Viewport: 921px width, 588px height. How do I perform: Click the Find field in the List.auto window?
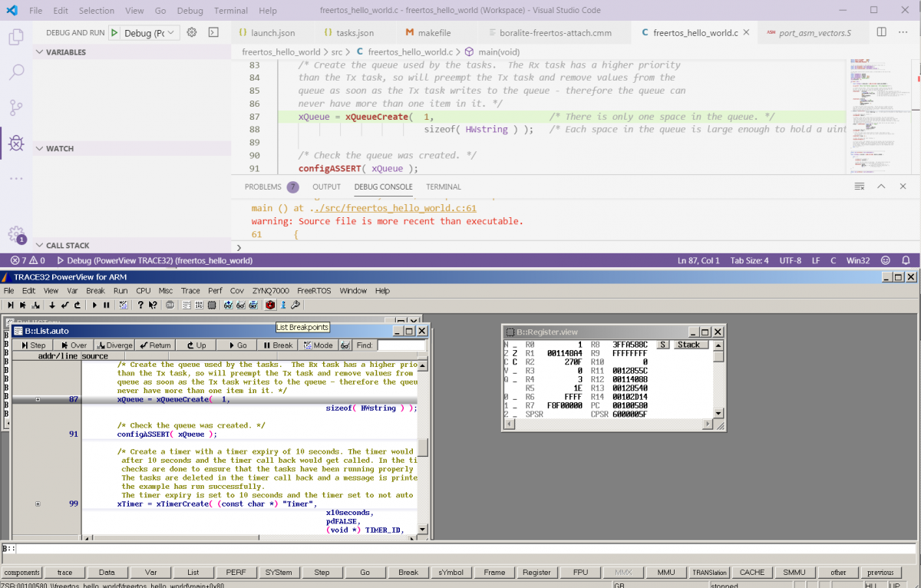point(403,345)
